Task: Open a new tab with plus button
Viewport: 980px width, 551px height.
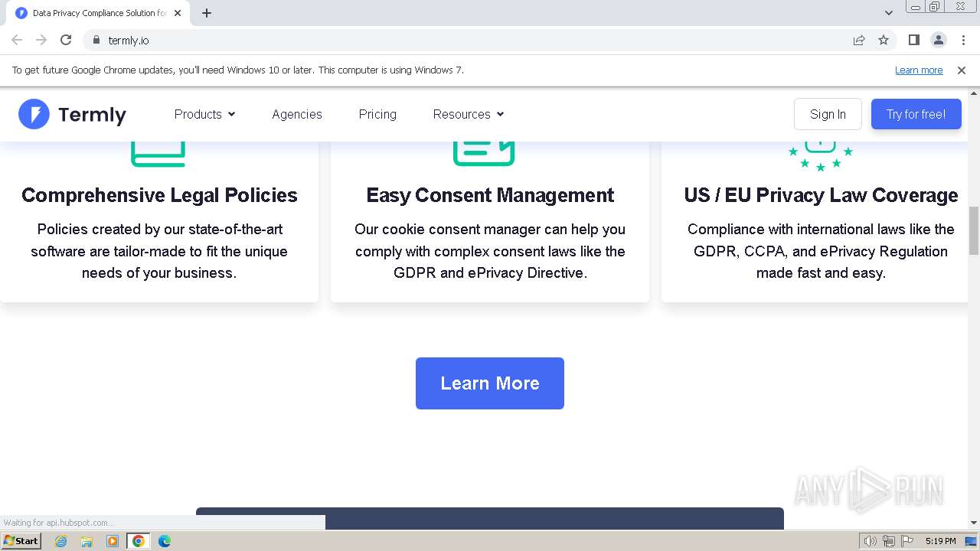Action: click(207, 13)
